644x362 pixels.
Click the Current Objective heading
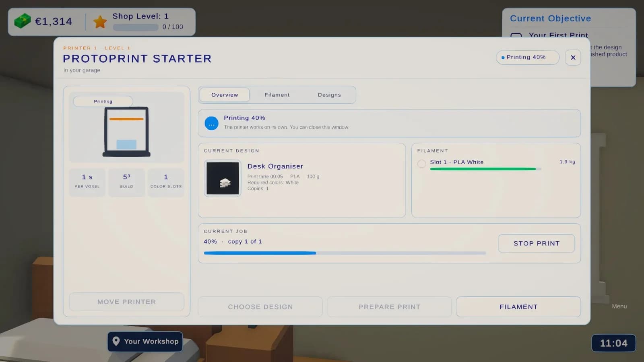pos(550,19)
